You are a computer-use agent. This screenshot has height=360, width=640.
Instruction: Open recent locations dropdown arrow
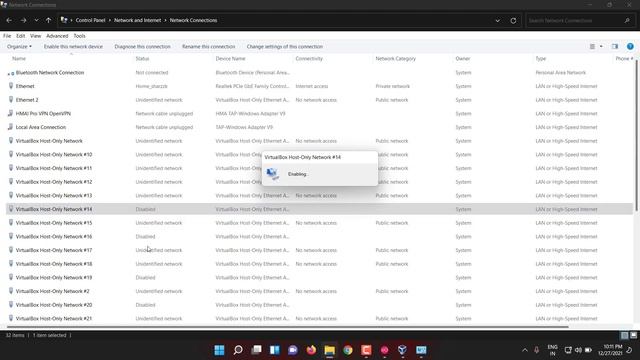click(36, 20)
